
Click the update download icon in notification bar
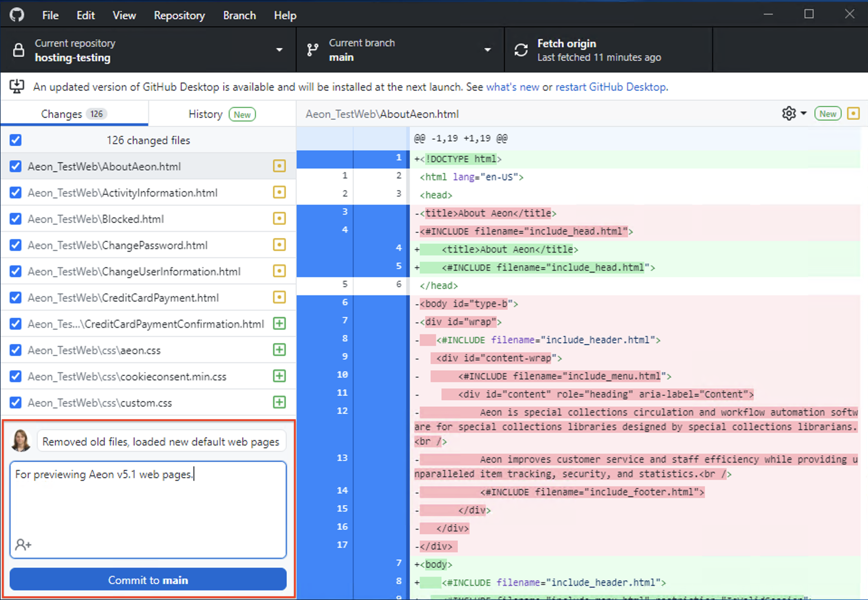tap(17, 86)
